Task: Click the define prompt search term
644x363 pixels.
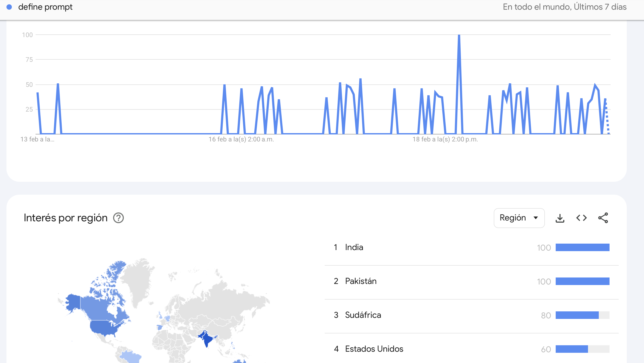Action: (45, 7)
